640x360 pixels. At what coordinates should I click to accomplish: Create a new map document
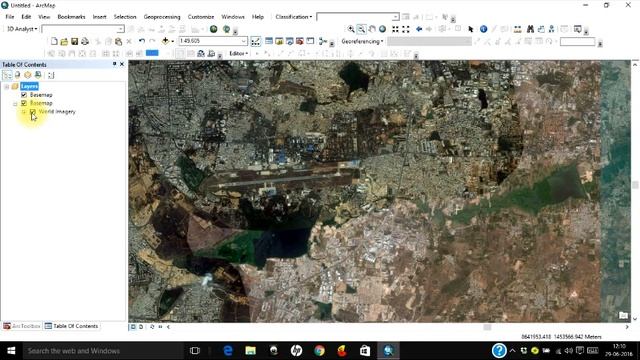coord(54,41)
